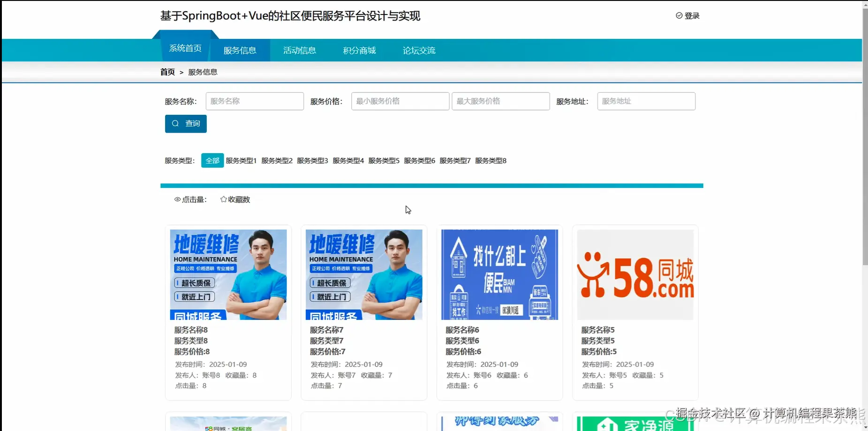Switch to the 活动信息 tab
The height and width of the screenshot is (431, 868).
pyautogui.click(x=299, y=50)
